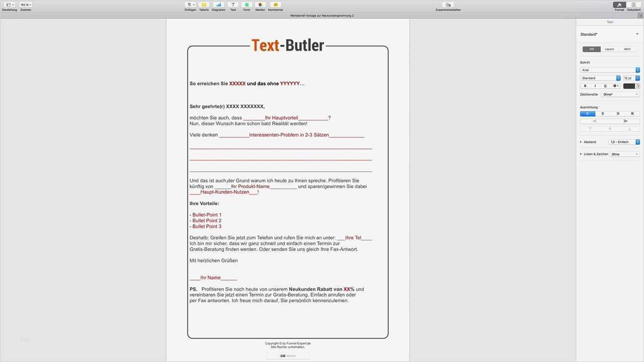Add a shape with Form
The width and height of the screenshot is (644, 362).
(x=247, y=5)
